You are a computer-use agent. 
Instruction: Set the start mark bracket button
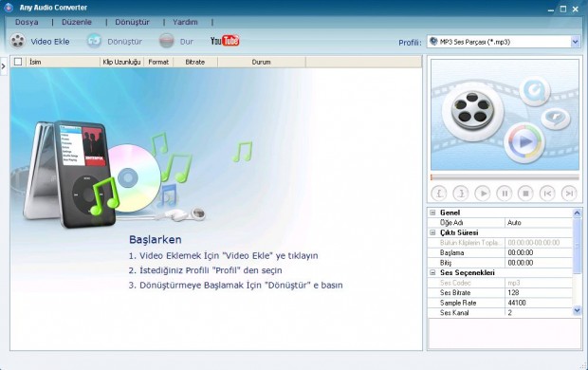[439, 194]
